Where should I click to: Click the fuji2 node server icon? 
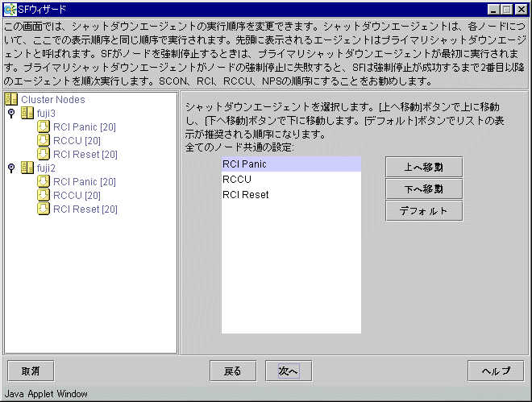[27, 168]
